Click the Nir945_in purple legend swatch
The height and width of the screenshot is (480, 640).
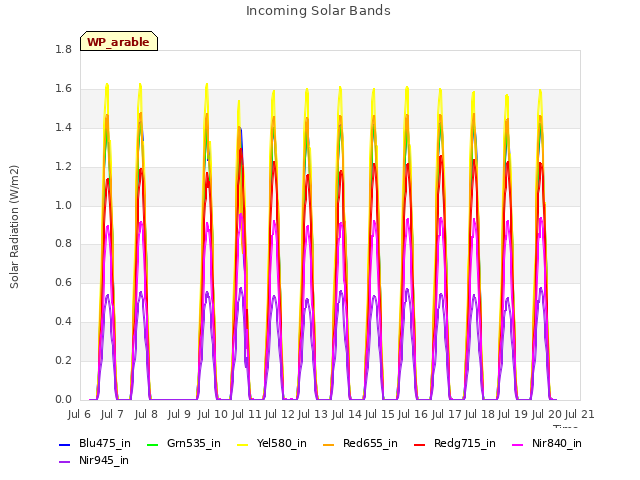tap(64, 462)
